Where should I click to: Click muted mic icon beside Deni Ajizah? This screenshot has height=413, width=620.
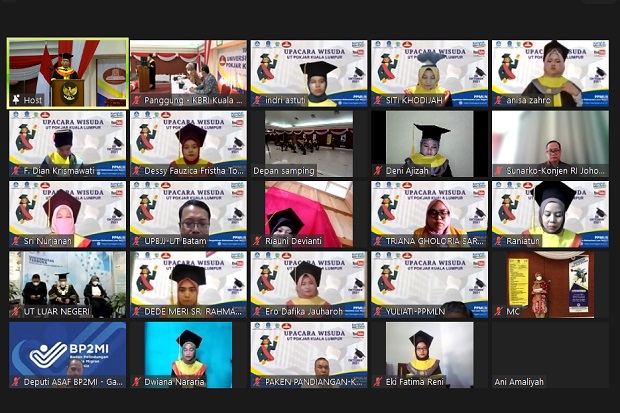coord(378,171)
